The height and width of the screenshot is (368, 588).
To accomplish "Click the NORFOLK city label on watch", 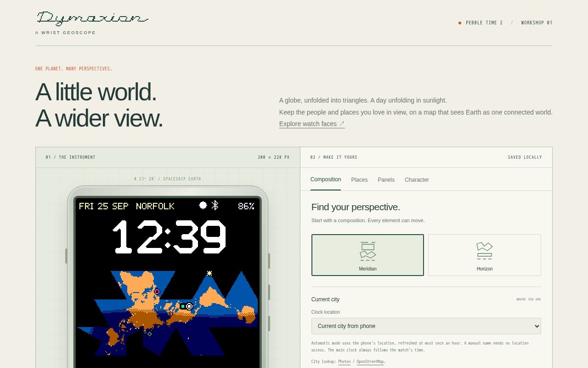I will click(155, 206).
